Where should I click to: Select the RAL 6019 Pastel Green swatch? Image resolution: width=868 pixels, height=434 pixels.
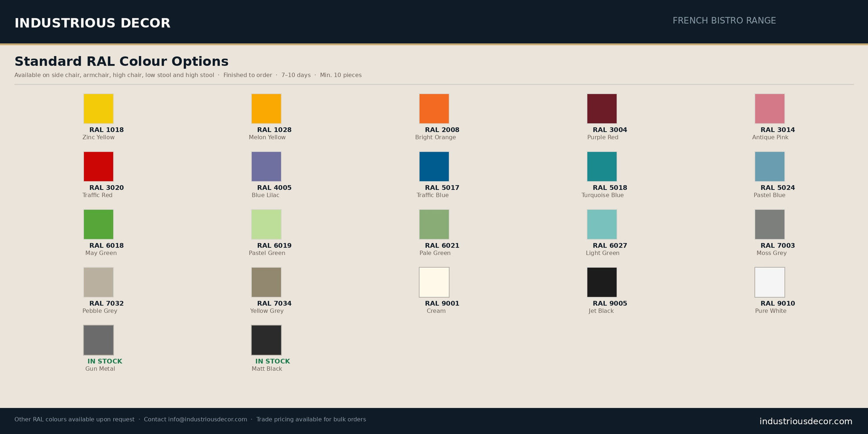point(266,224)
